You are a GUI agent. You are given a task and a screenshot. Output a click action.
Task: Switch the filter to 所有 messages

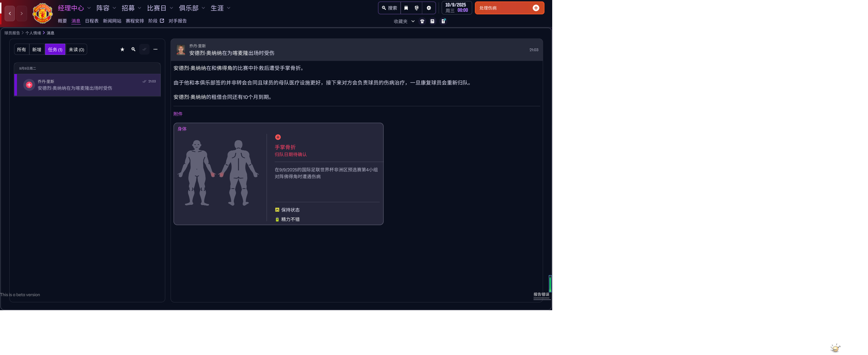pos(21,49)
